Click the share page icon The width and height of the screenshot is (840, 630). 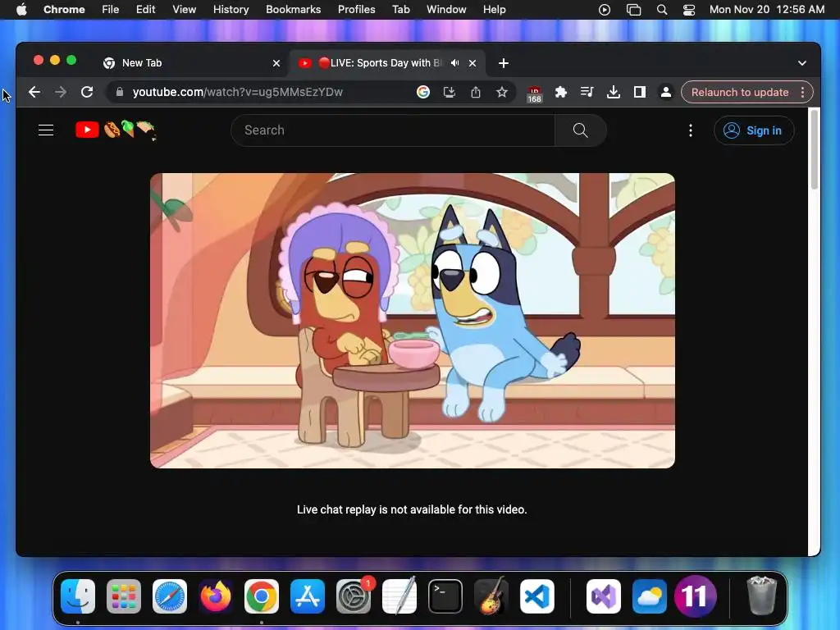coord(476,92)
